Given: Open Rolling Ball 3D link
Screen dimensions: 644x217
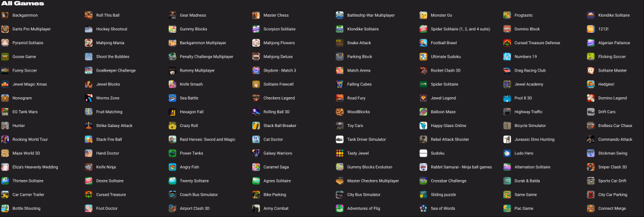Looking at the screenshot, I should click(277, 112).
